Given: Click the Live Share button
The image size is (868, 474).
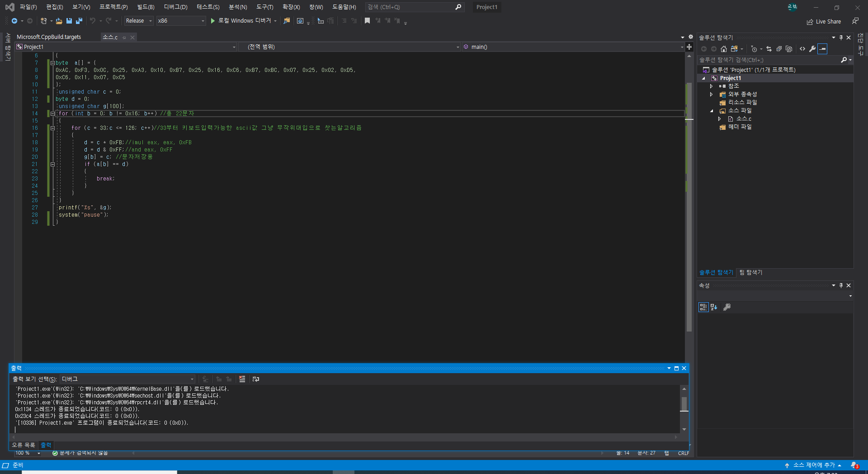Looking at the screenshot, I should tap(824, 22).
